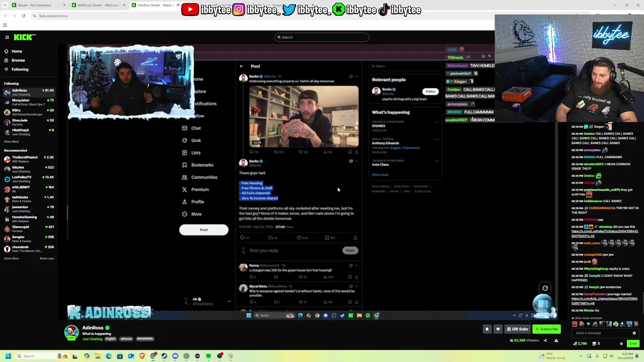Reload the page in browser
This screenshot has height=362, width=644.
(x=23, y=16)
